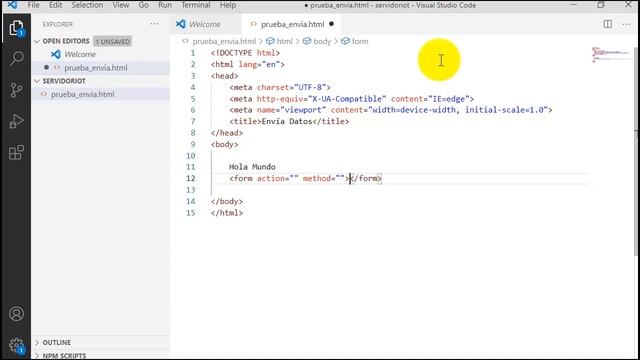Open Explorer panel more actions ellipsis

point(154,24)
